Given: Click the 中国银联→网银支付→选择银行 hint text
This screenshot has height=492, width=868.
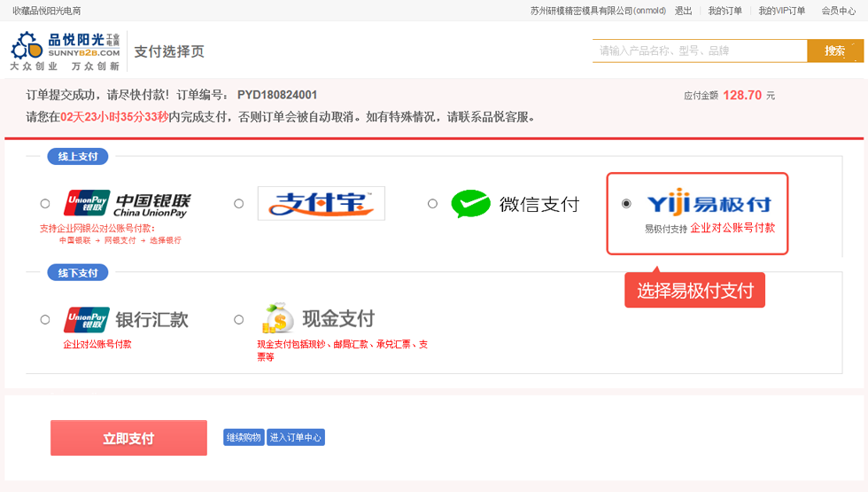Looking at the screenshot, I should pyautogui.click(x=120, y=240).
